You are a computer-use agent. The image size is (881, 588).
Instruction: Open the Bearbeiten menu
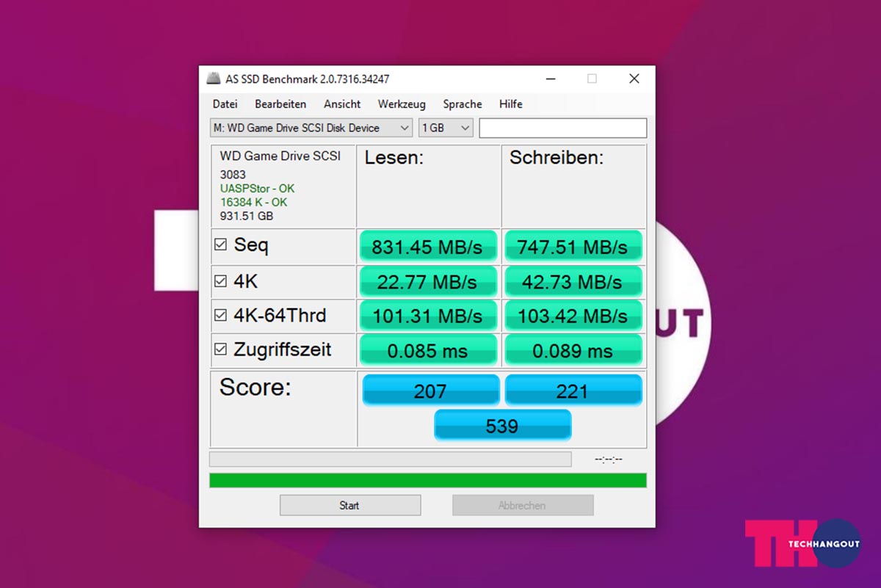pyautogui.click(x=280, y=104)
